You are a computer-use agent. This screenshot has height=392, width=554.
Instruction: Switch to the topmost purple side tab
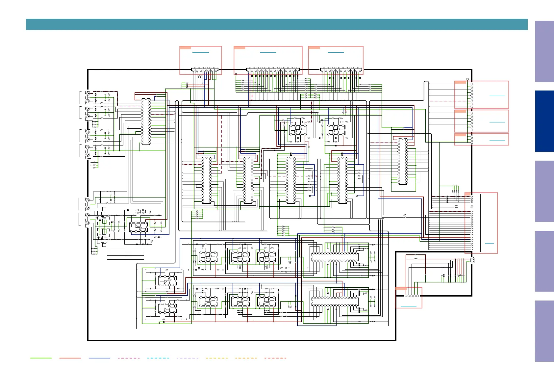coord(544,51)
